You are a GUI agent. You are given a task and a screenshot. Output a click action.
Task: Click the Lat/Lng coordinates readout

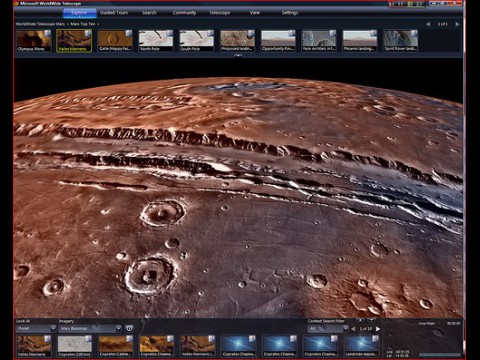398,353
